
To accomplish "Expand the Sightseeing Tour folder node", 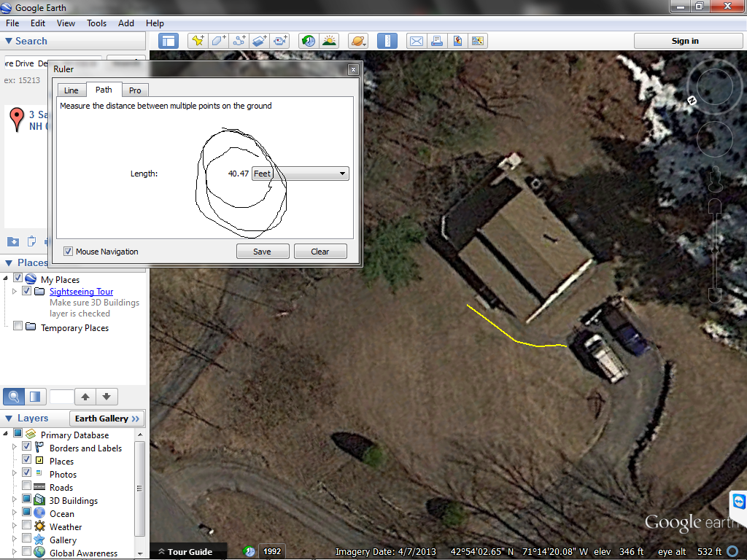I will [x=15, y=291].
